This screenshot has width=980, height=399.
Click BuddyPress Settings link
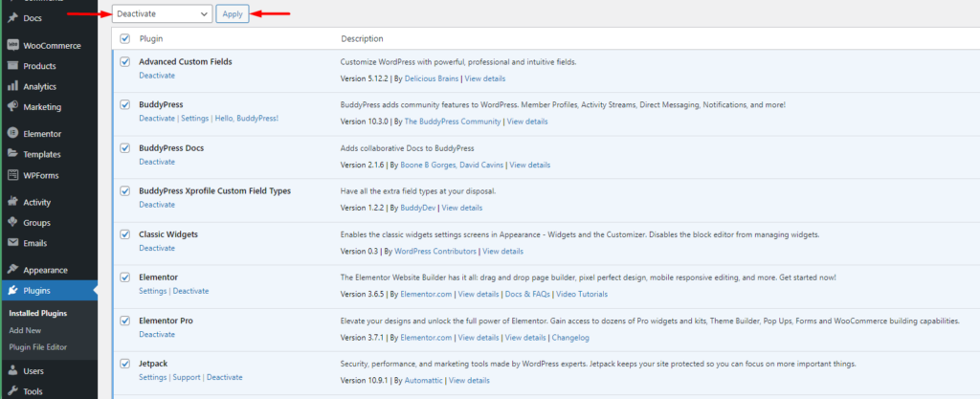(x=195, y=118)
